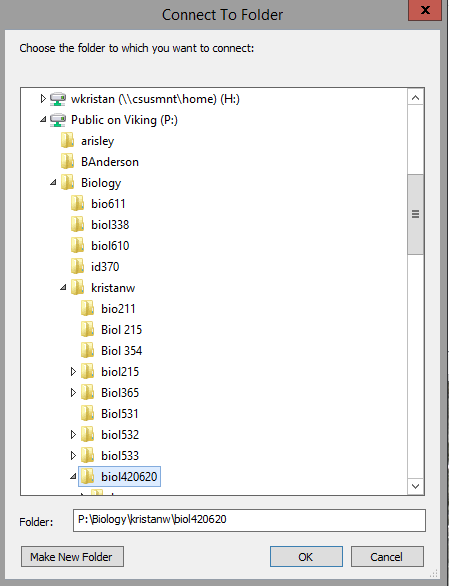Select the biol338 tree item

click(x=110, y=225)
